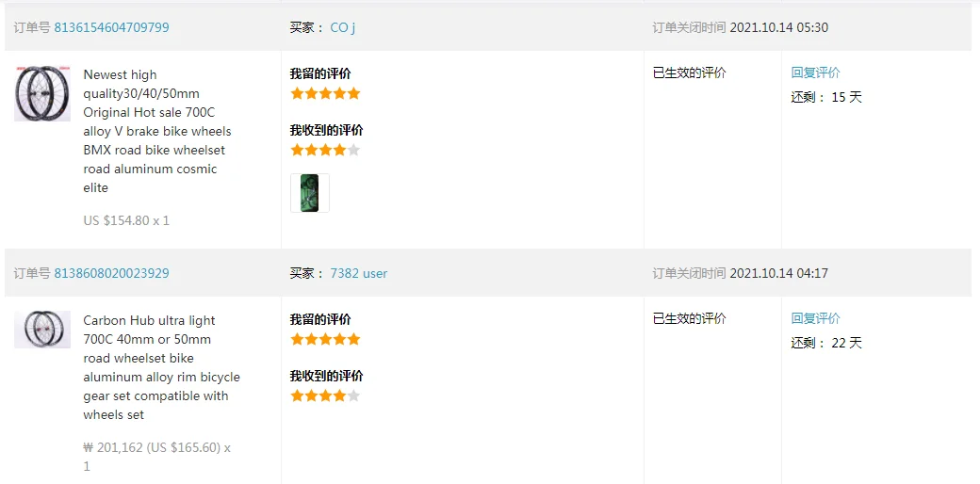Viewport: 980px width, 484px height.
Task: Open the 700C alloy wheelset product thumbnail
Action: [42, 93]
